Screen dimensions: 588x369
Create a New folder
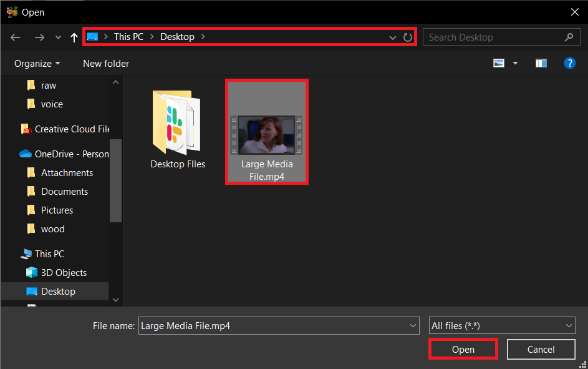click(x=105, y=63)
